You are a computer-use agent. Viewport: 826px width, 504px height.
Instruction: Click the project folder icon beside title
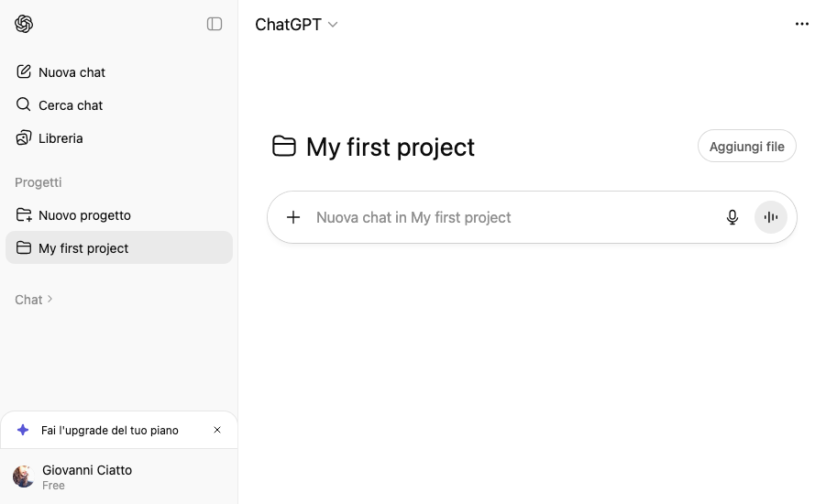pyautogui.click(x=284, y=147)
